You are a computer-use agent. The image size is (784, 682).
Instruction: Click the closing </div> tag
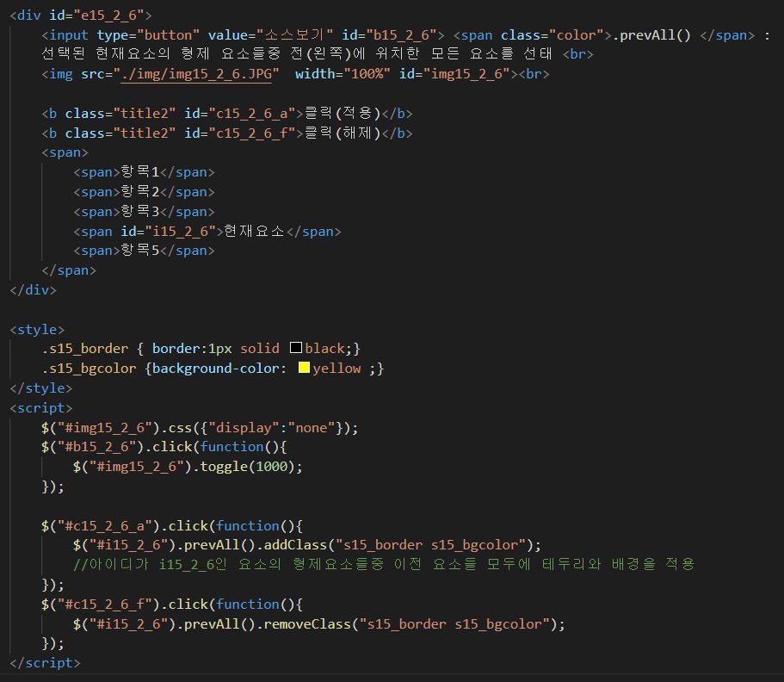(33, 289)
